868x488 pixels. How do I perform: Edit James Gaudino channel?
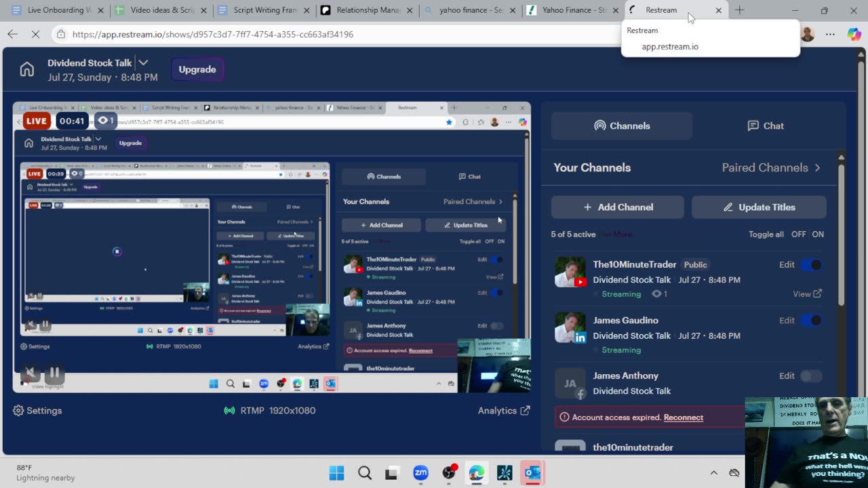click(787, 321)
